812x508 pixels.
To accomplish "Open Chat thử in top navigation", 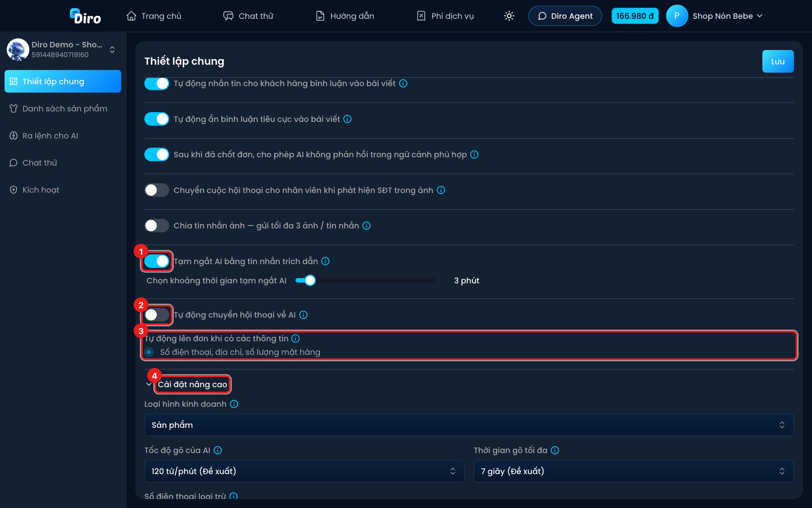I will [248, 16].
